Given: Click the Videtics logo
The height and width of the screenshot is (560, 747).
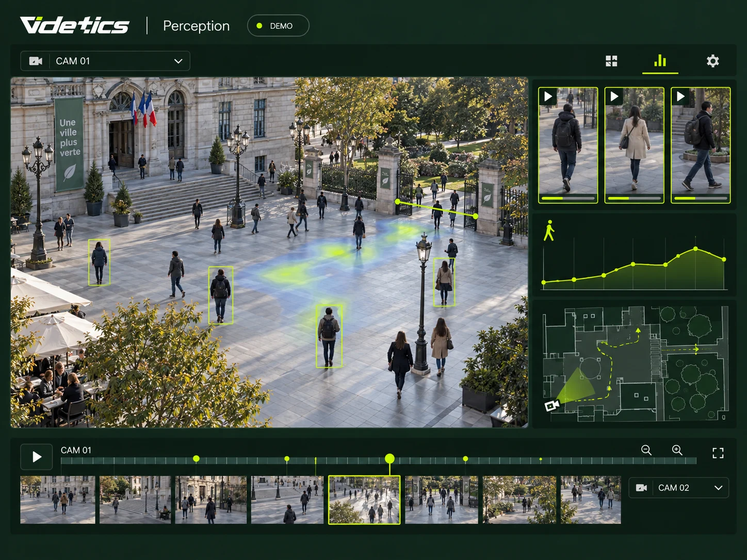Looking at the screenshot, I should (x=75, y=25).
